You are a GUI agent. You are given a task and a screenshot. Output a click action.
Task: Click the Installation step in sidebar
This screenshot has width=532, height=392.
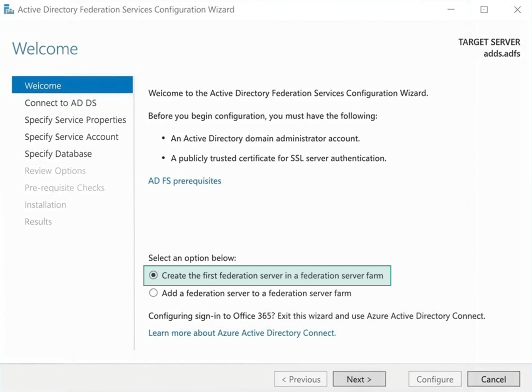tap(45, 205)
